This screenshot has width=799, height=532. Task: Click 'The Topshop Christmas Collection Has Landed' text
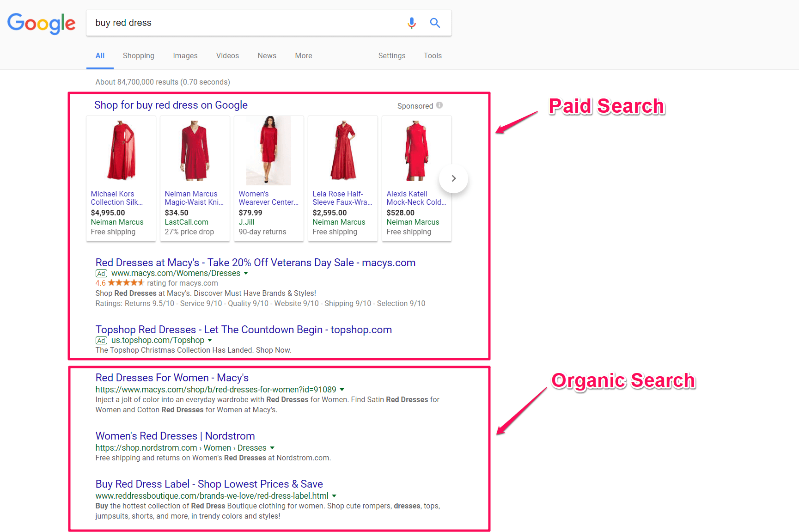click(193, 350)
